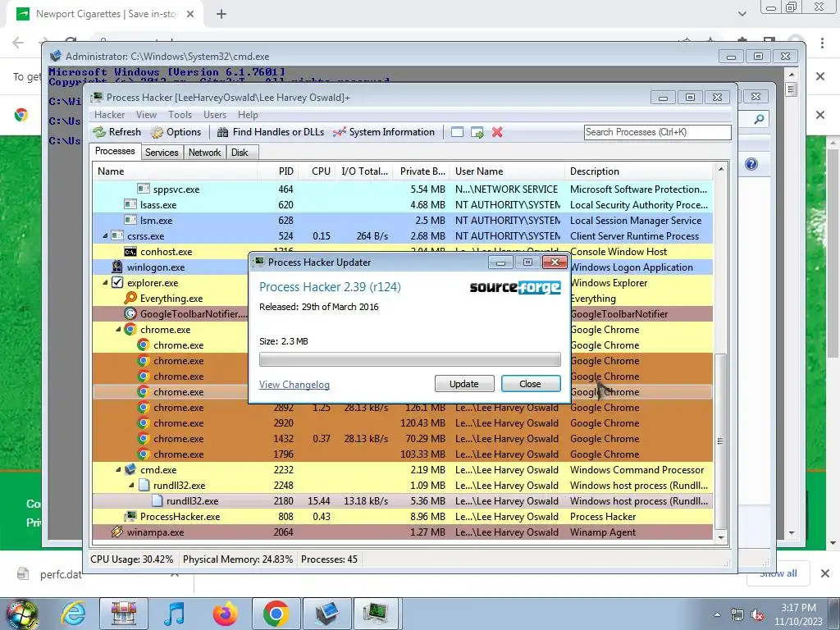Switch to Chrome in the taskbar

(276, 614)
